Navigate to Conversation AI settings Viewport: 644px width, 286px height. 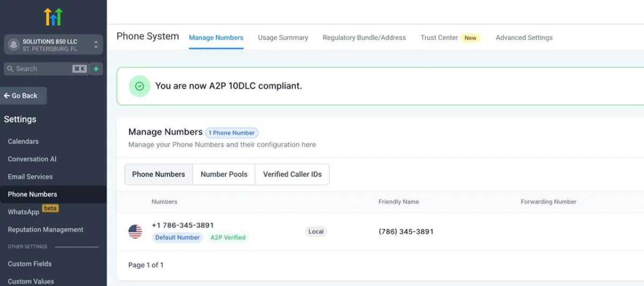(32, 159)
